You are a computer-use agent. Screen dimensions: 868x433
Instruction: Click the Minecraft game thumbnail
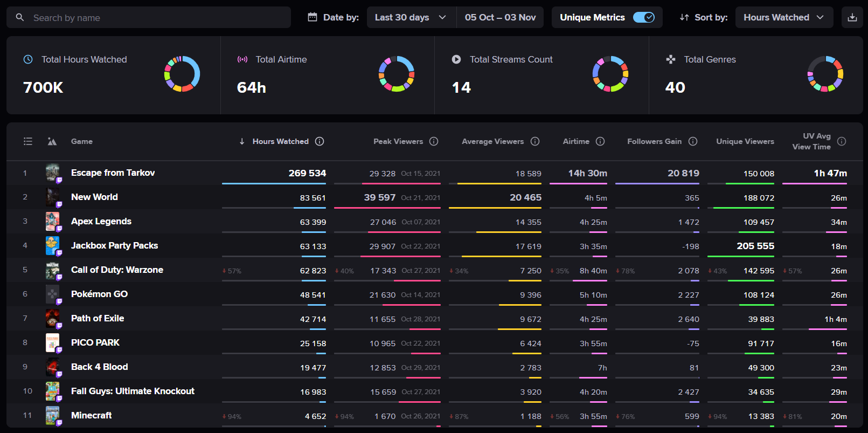click(x=53, y=416)
